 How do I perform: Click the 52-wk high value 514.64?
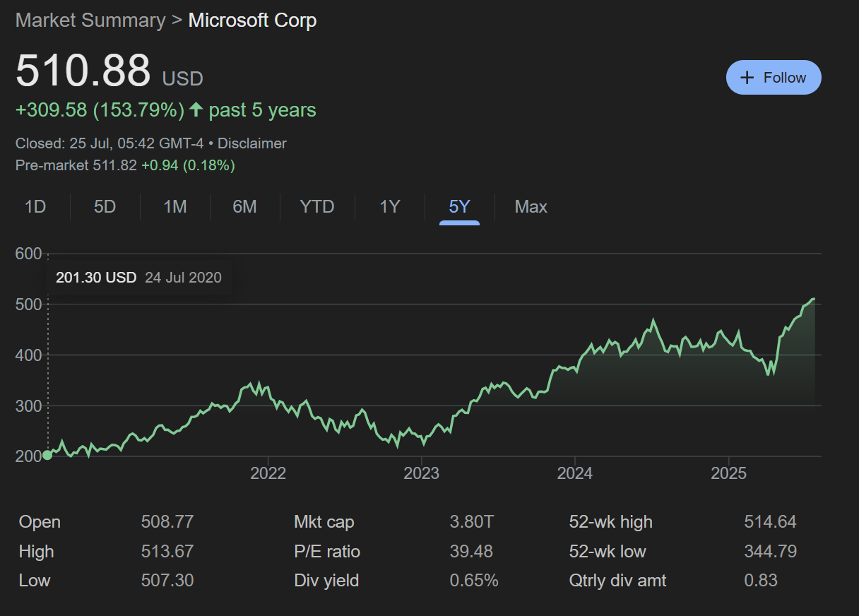coord(770,522)
